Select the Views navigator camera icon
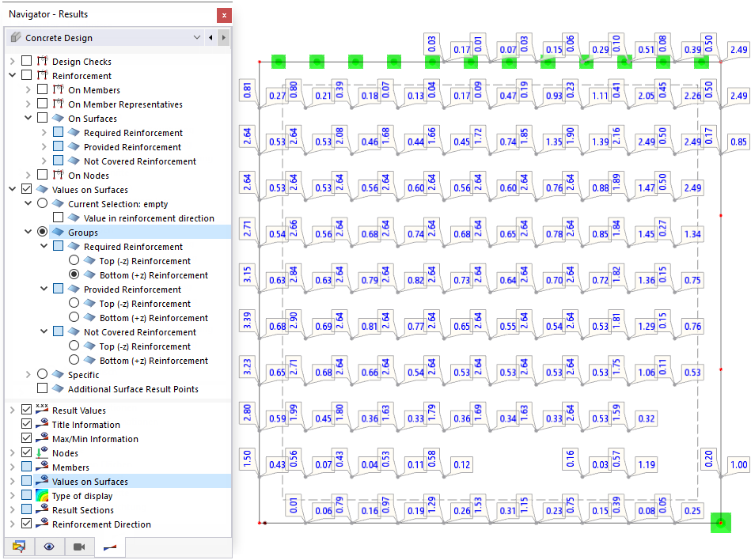Image resolution: width=751 pixels, height=560 pixels. (79, 547)
